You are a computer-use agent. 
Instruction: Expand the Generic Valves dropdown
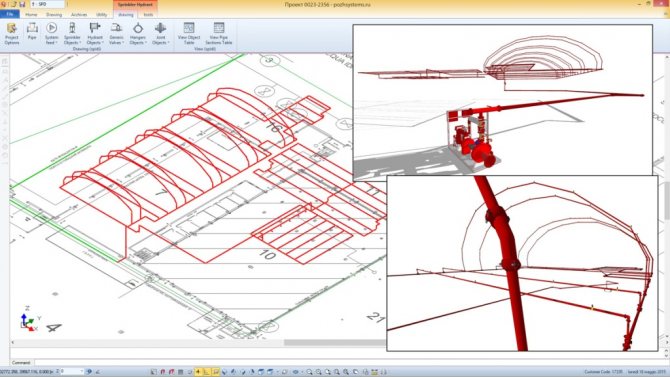pos(116,33)
